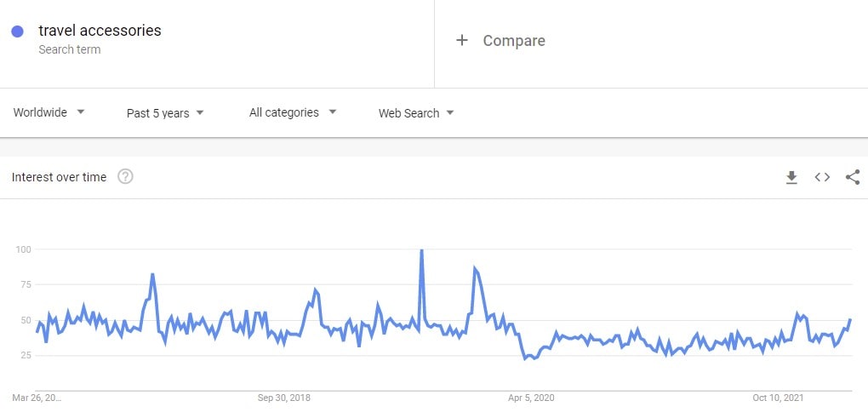868x418 pixels.
Task: Click the blue dot beside travel accessories
Action: point(17,31)
